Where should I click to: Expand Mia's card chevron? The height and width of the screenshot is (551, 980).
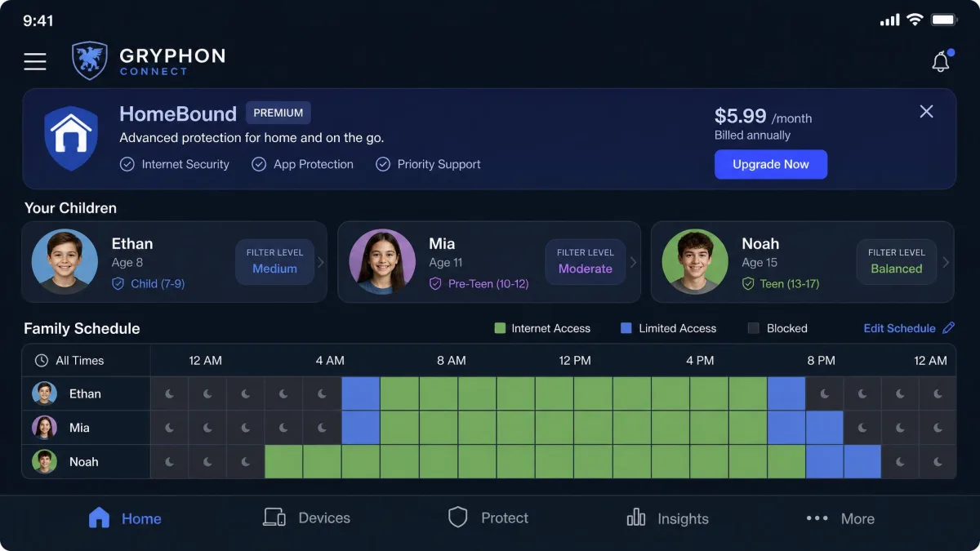click(633, 262)
